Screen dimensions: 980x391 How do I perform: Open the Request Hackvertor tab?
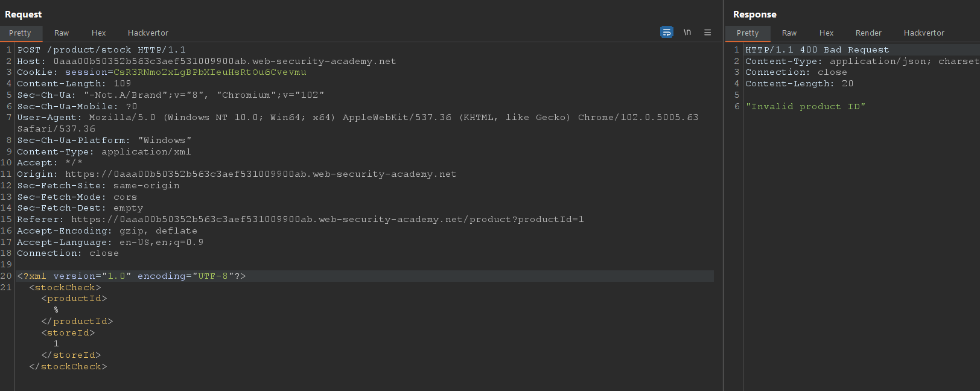(x=148, y=33)
